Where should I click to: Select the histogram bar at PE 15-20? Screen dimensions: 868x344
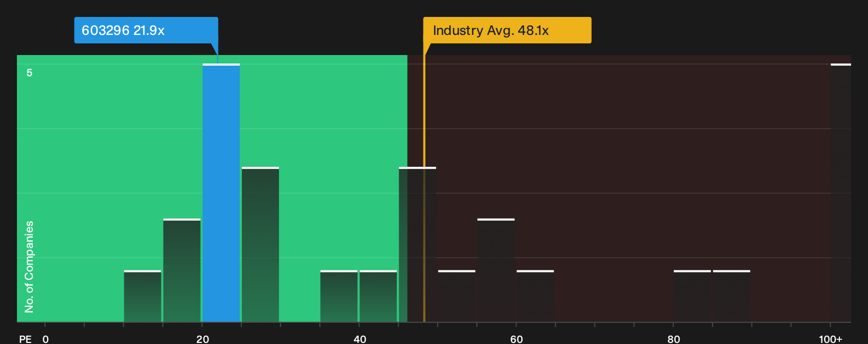click(182, 270)
